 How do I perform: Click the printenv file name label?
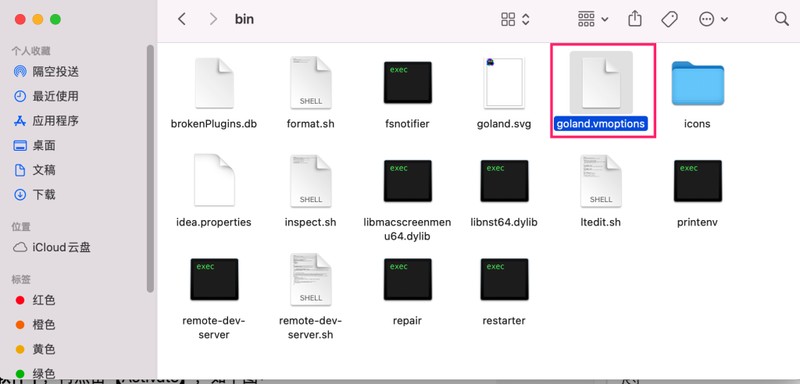click(x=697, y=222)
